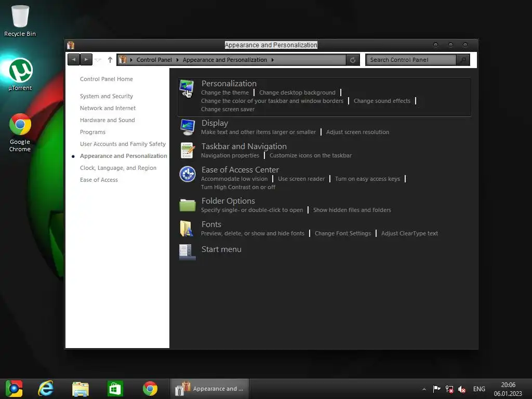Click Change screen saver link
This screenshot has height=399, width=532.
[x=228, y=109]
